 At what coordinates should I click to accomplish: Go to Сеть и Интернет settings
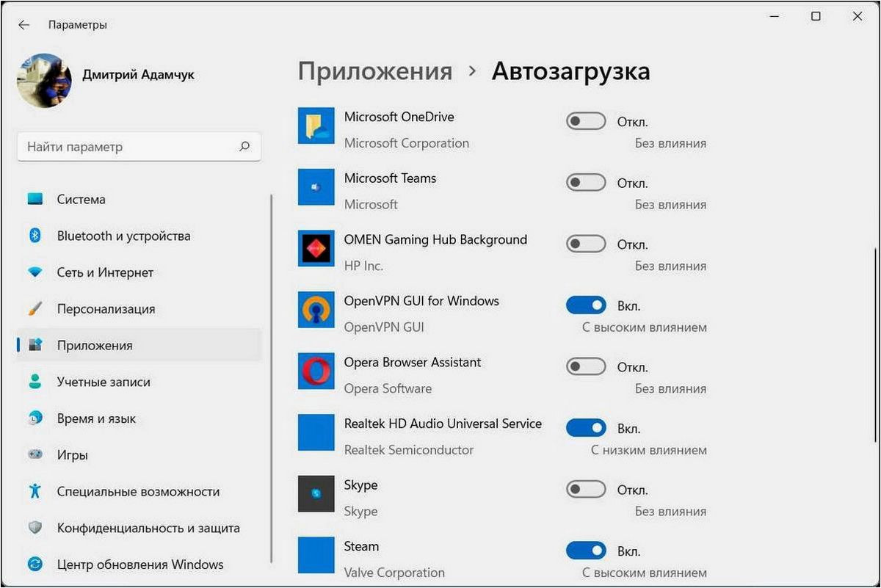coord(139,272)
